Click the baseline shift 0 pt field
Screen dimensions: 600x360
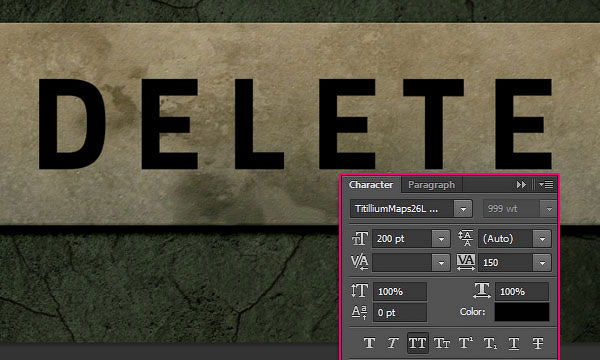(x=399, y=313)
